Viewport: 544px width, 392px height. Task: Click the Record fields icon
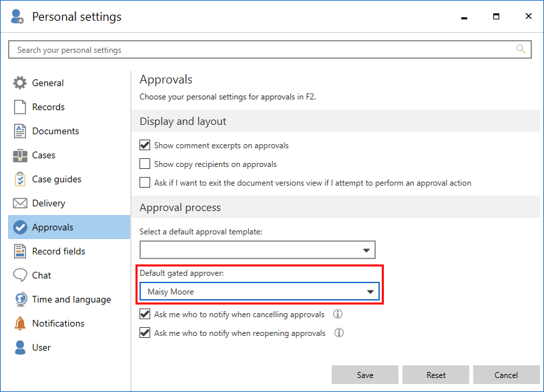(20, 251)
